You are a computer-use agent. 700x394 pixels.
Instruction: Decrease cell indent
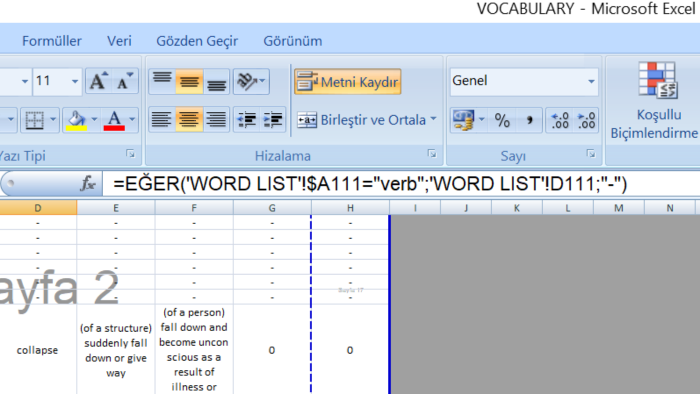point(246,120)
